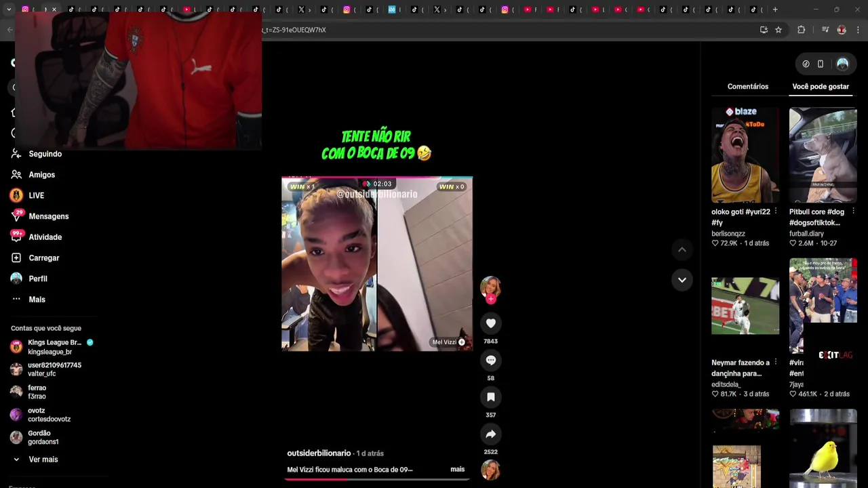Open a new browser tab with plus
The image size is (868, 488).
tap(775, 9)
